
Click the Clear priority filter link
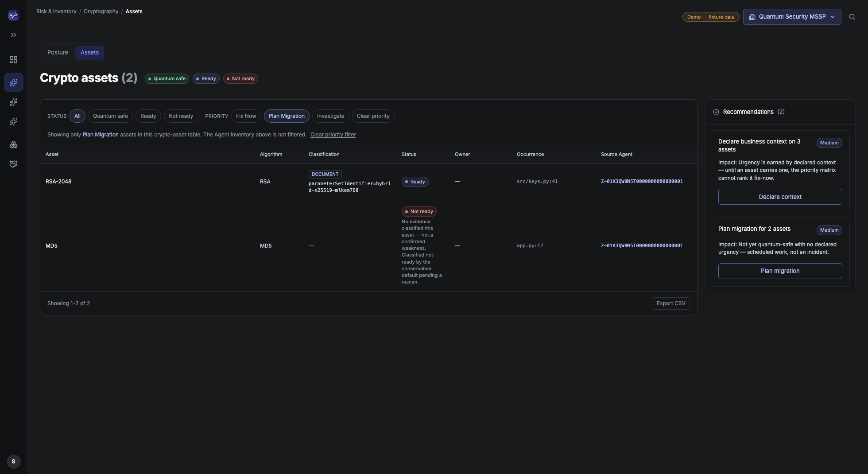pos(333,135)
